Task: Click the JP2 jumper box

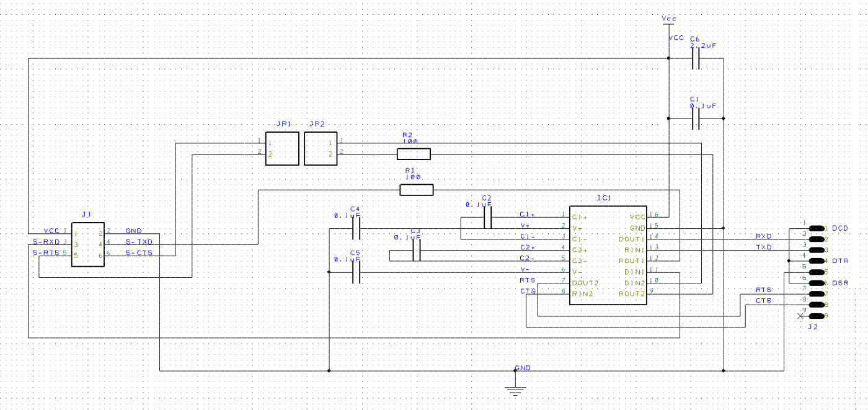Action: (321, 148)
